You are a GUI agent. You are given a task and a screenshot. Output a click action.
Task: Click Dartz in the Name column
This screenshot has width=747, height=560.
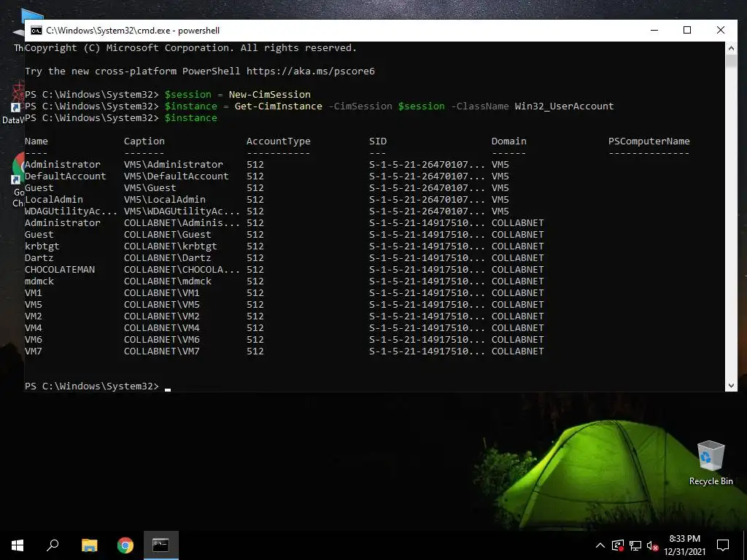[x=39, y=258]
